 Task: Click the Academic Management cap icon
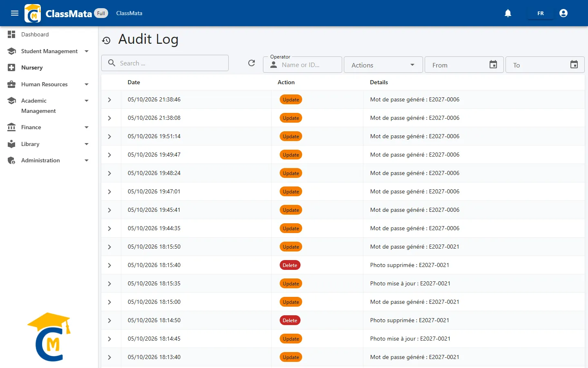[x=11, y=101]
